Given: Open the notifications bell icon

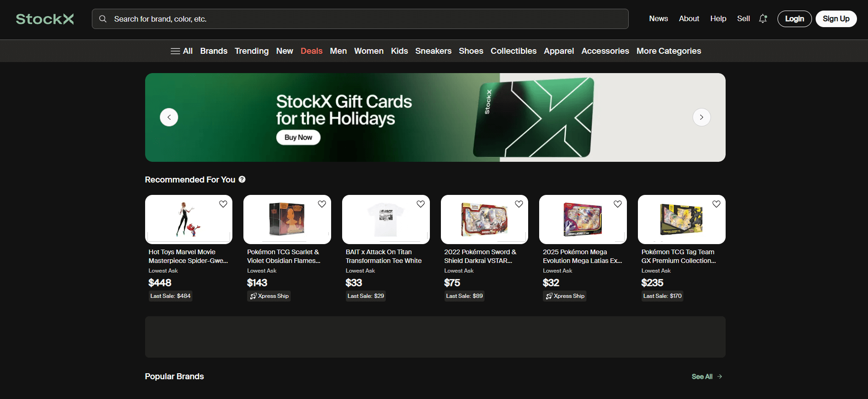Looking at the screenshot, I should click(763, 19).
